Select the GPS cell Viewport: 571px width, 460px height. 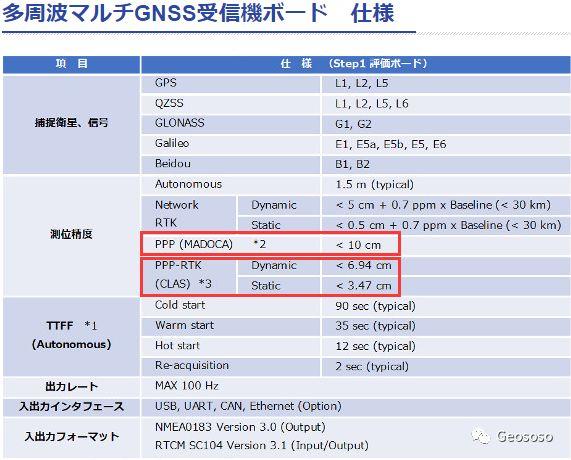[231, 83]
